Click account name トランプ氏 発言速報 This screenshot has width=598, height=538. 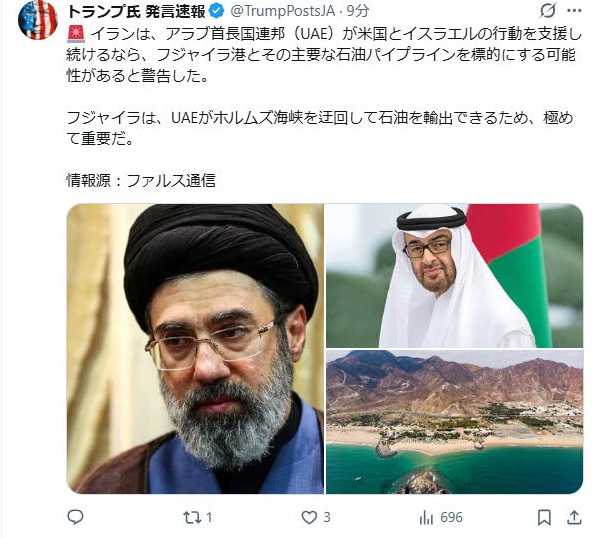coord(137,11)
